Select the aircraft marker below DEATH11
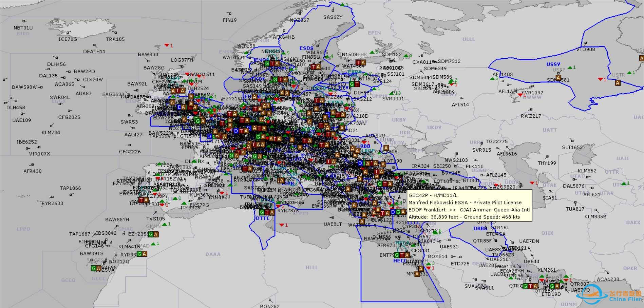The image size is (644, 308). 95,45
